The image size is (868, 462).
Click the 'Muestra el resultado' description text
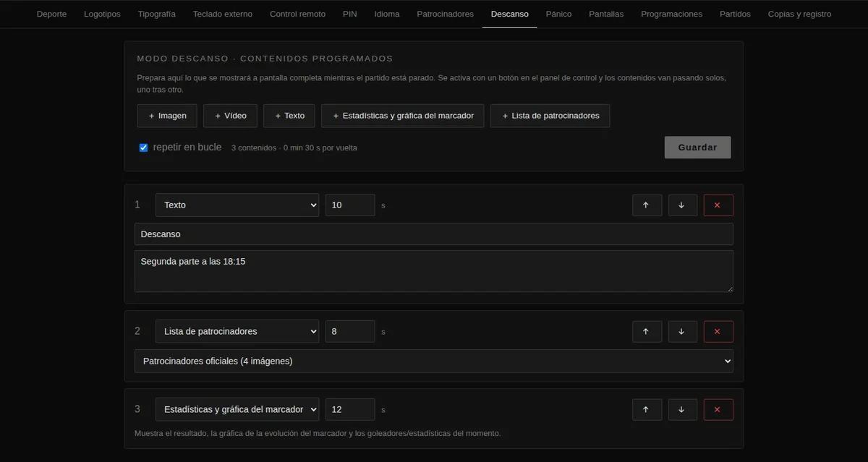318,434
